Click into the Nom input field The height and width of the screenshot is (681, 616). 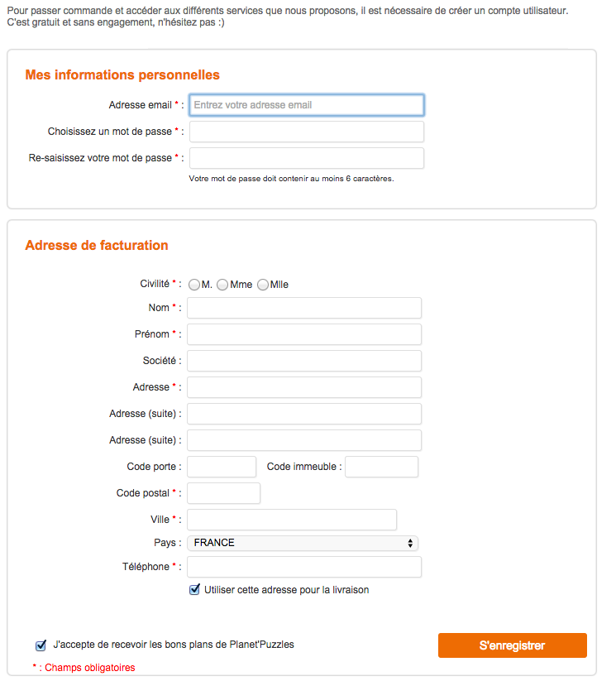(304, 308)
